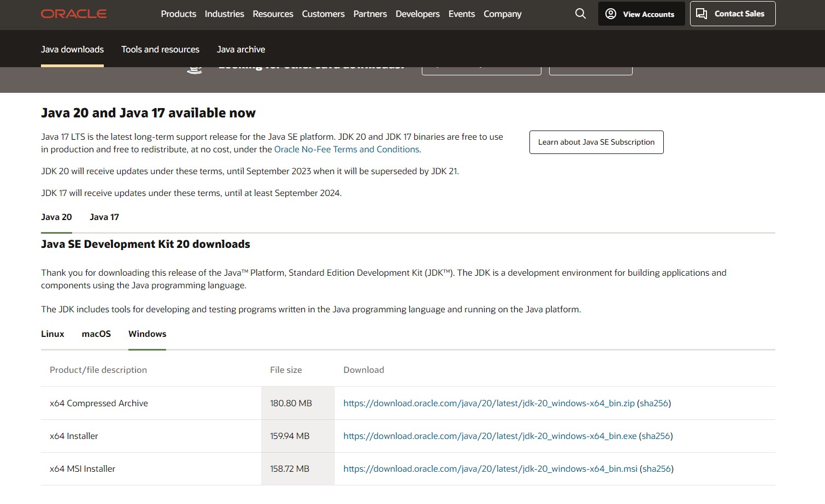Switch to the Java 17 tab
The image size is (825, 504).
[104, 217]
